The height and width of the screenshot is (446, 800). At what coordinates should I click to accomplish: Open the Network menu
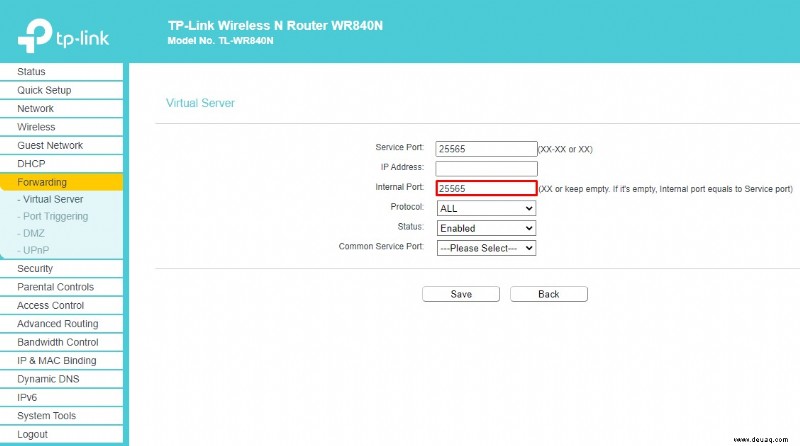tap(61, 108)
